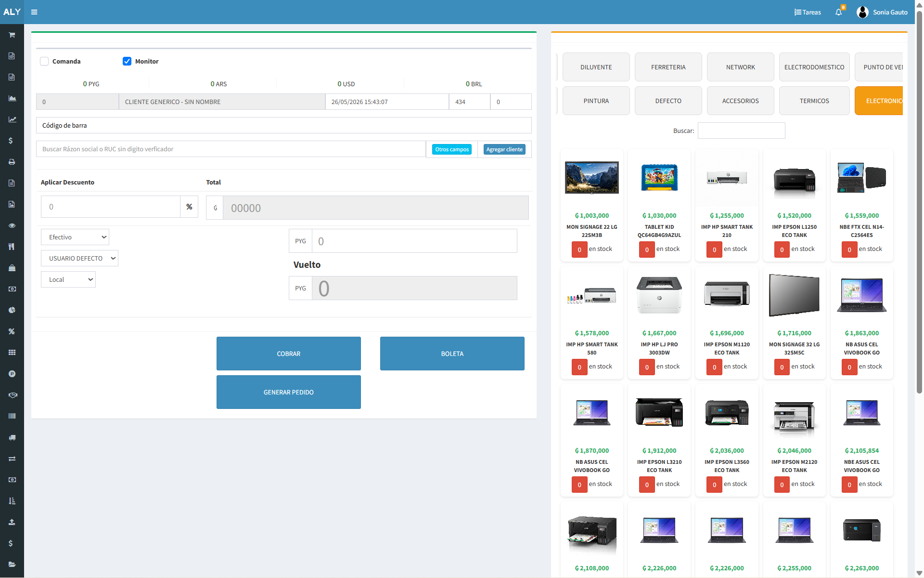The width and height of the screenshot is (924, 578).
Task: Open the sort list sidebar icon
Action: coord(12,501)
